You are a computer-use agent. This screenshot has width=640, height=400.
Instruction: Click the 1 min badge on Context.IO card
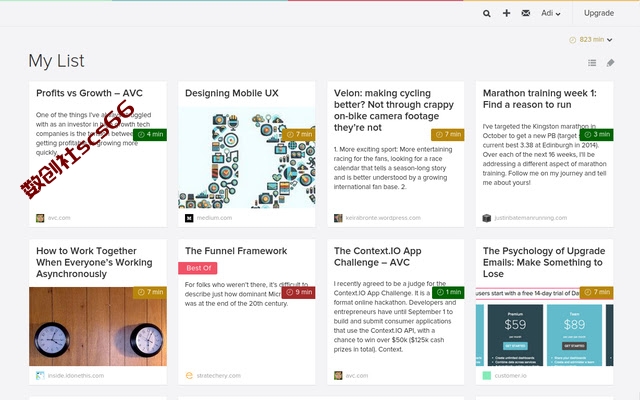pos(447,292)
